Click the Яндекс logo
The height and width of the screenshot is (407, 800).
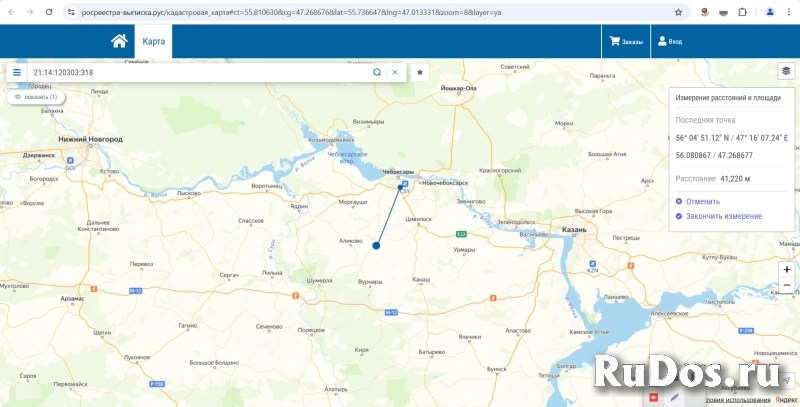point(787,400)
